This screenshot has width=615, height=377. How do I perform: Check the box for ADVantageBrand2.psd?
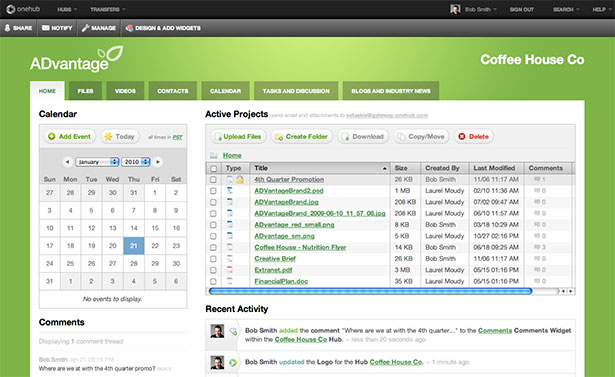(x=213, y=191)
